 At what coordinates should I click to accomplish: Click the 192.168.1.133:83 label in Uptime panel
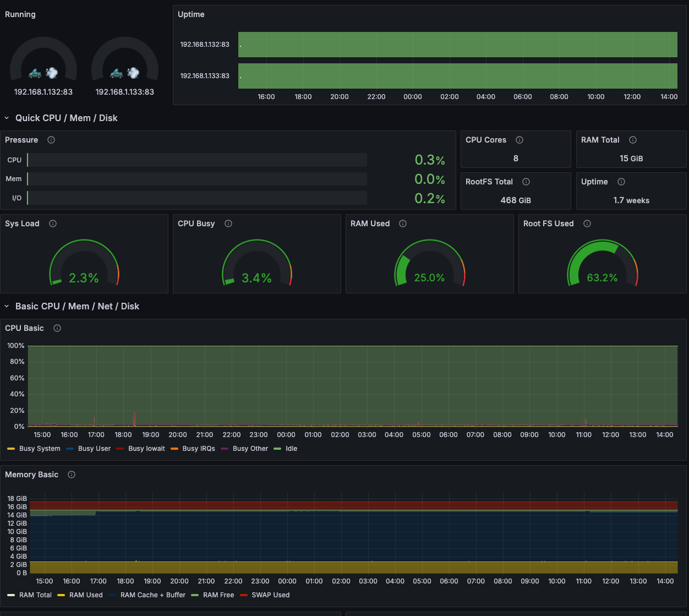click(205, 76)
